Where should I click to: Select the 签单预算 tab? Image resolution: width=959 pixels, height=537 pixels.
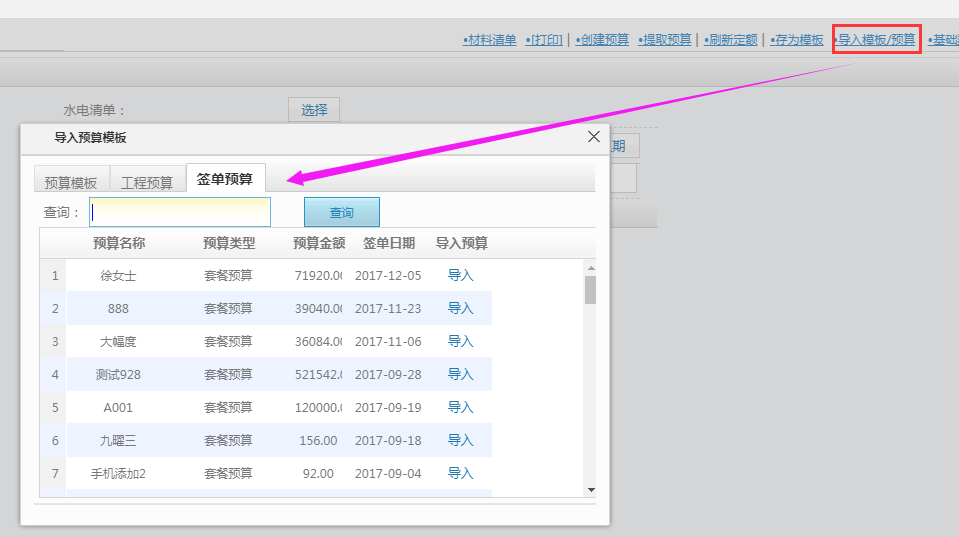pyautogui.click(x=224, y=179)
